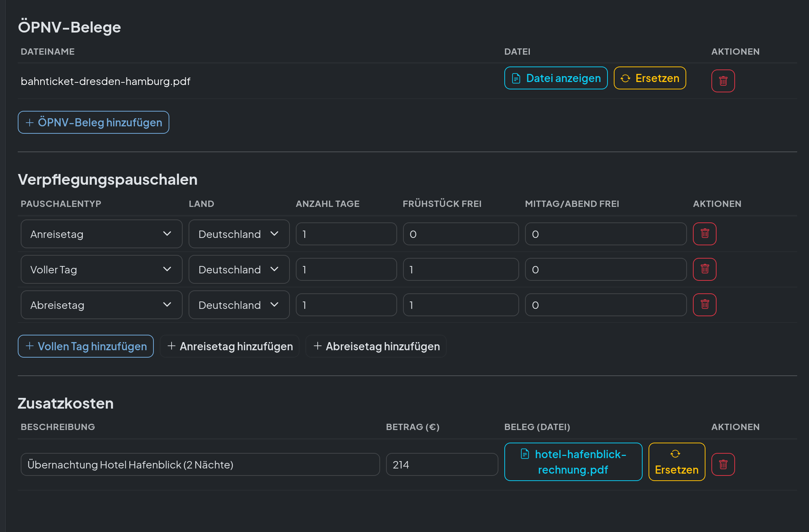Focus Frühstück frei field for Voller Tag
The width and height of the screenshot is (809, 532).
tap(461, 269)
